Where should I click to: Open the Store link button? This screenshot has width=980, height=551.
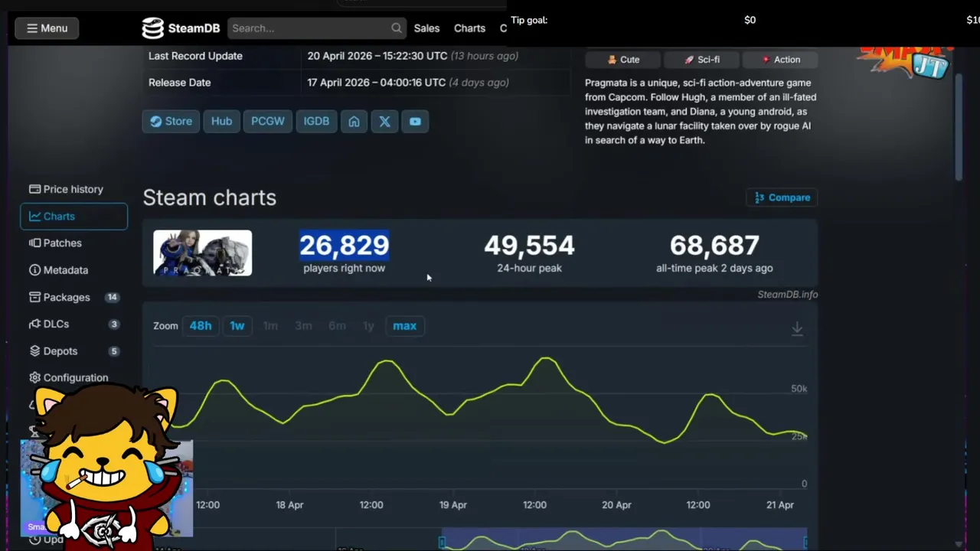tap(171, 121)
